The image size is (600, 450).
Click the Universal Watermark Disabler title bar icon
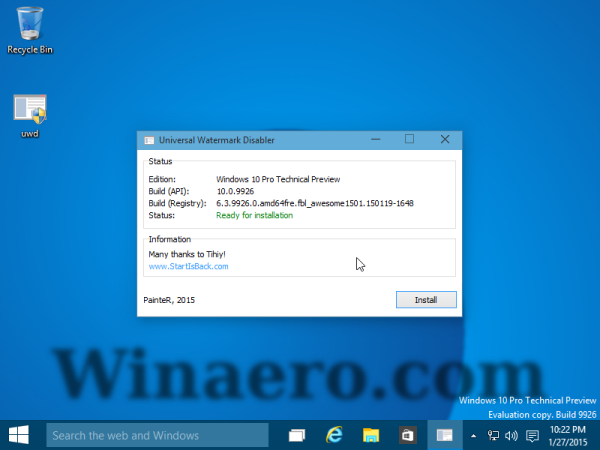pos(149,140)
